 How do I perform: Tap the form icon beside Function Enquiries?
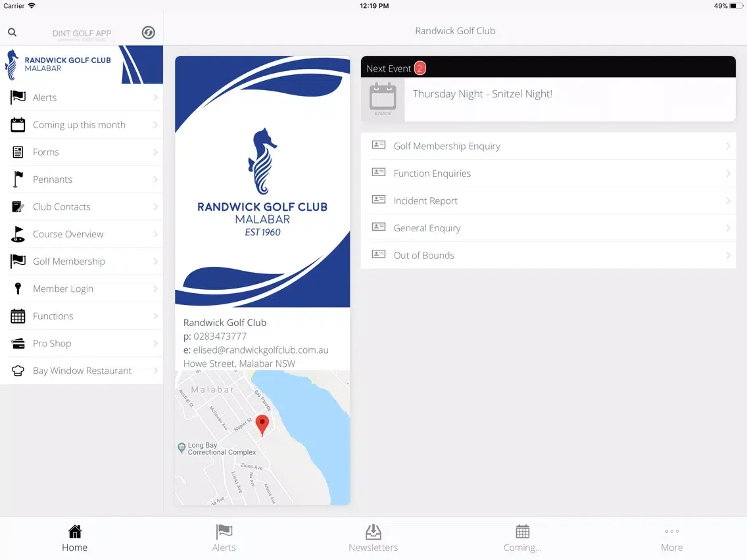pos(379,172)
